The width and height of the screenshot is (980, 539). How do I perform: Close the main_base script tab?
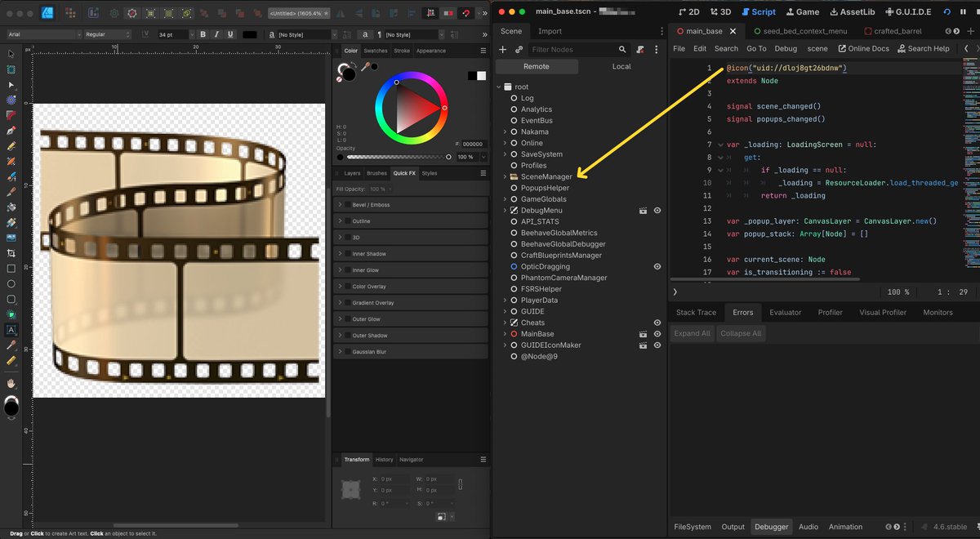click(733, 31)
